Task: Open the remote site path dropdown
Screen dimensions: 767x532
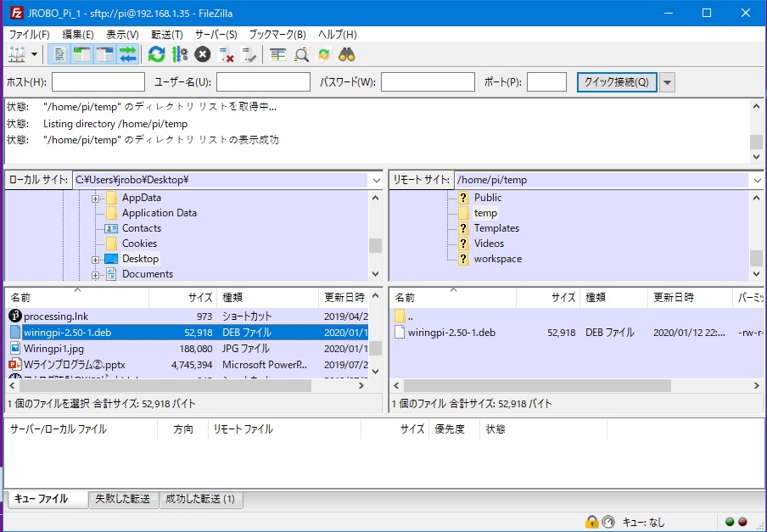Action: [x=757, y=180]
